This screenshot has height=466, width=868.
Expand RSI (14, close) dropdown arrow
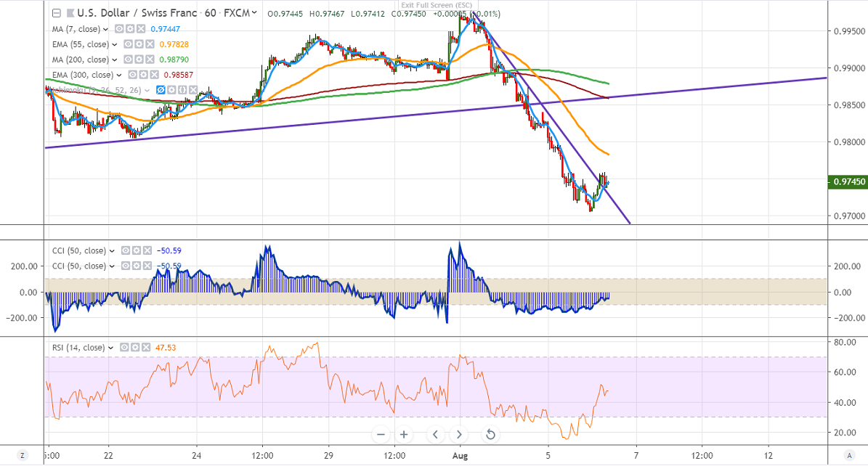pyautogui.click(x=110, y=348)
